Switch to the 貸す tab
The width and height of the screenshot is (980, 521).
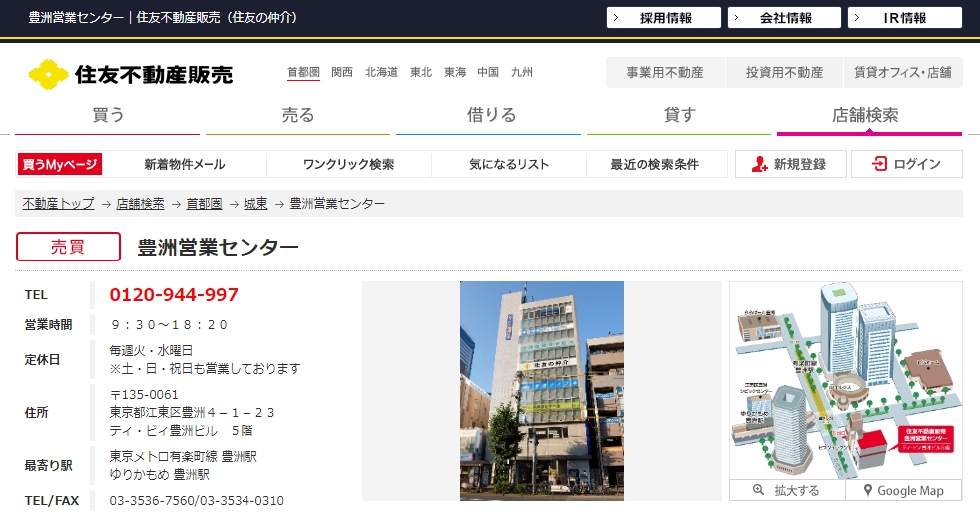point(680,116)
